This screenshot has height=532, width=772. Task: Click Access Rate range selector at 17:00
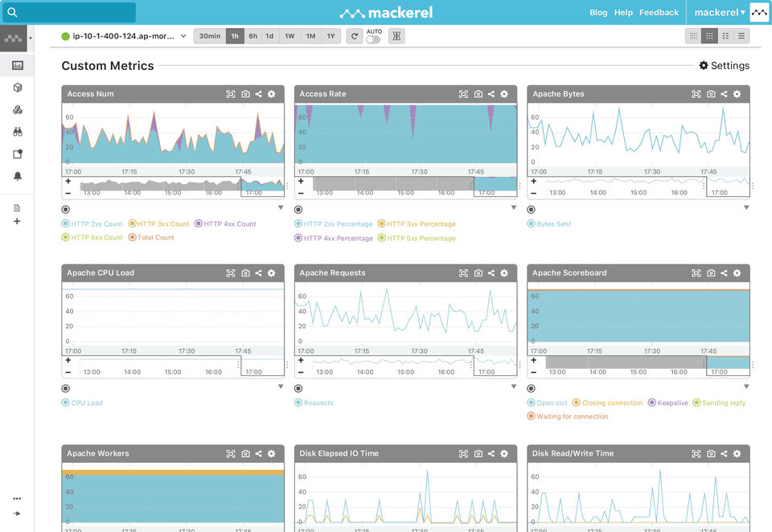click(x=495, y=187)
